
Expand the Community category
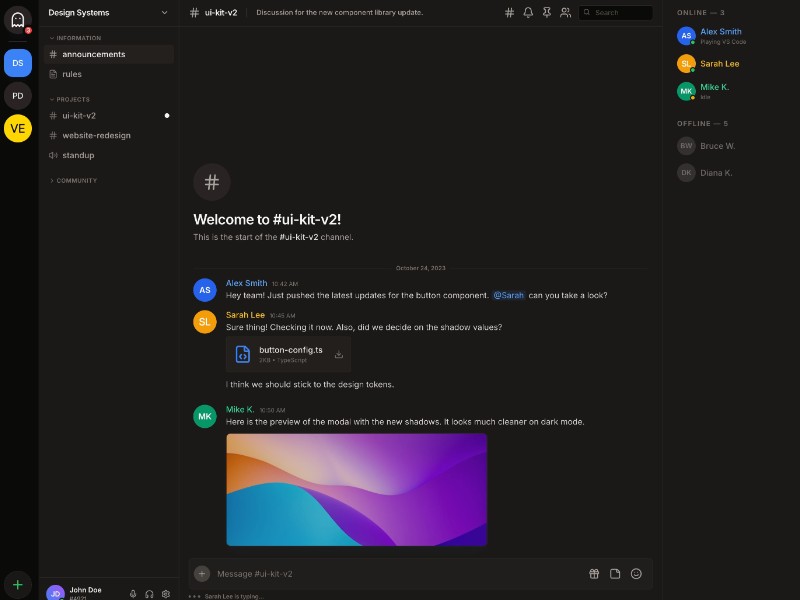73,181
